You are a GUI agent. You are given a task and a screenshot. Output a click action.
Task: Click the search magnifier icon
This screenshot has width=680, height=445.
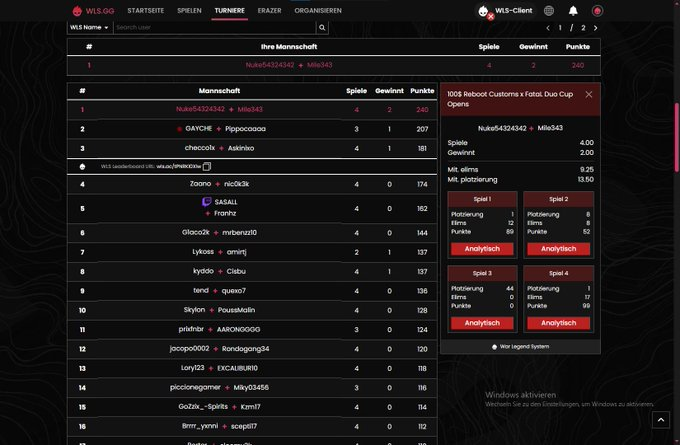(x=322, y=27)
